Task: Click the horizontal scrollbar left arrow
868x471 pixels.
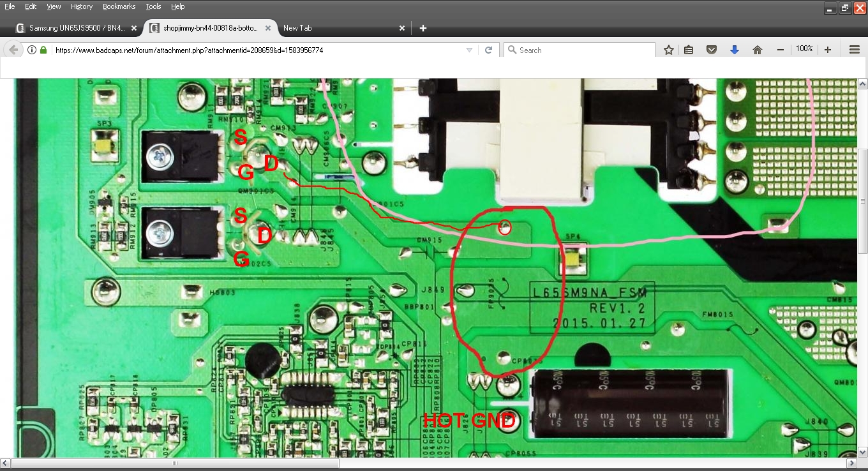Action: coord(5,463)
